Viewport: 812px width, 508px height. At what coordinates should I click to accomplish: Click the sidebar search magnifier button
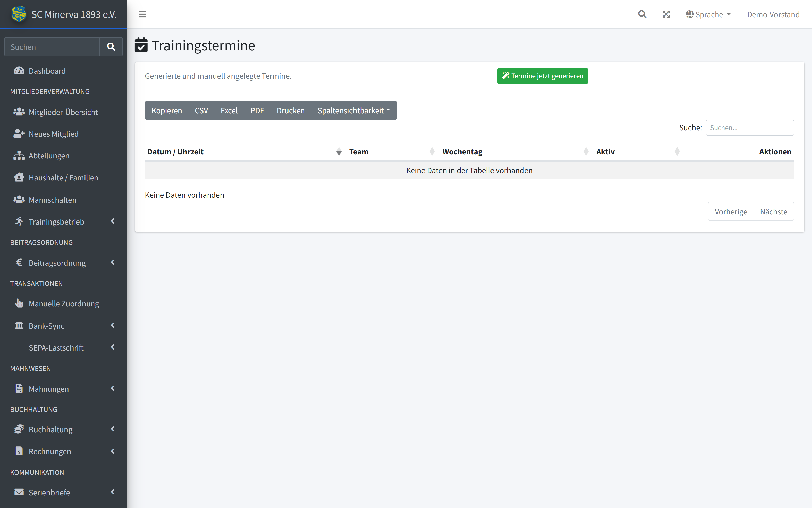[x=111, y=47]
